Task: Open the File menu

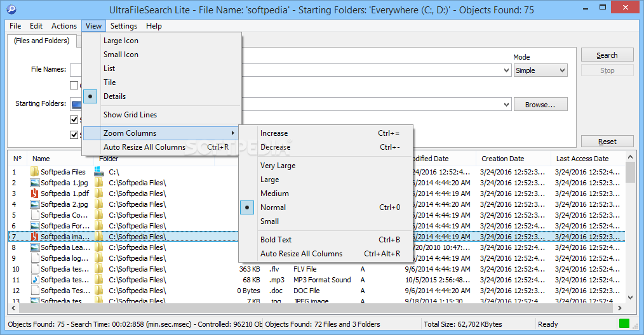Action: click(x=15, y=26)
